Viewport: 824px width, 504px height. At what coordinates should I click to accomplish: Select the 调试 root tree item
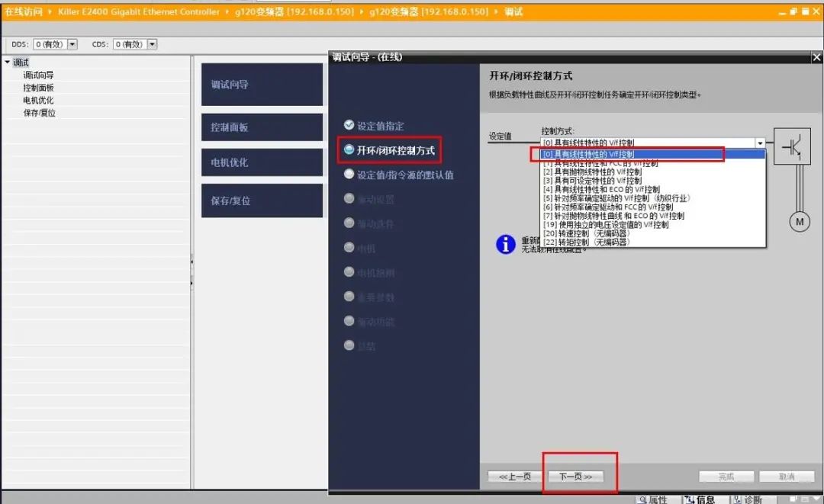21,63
